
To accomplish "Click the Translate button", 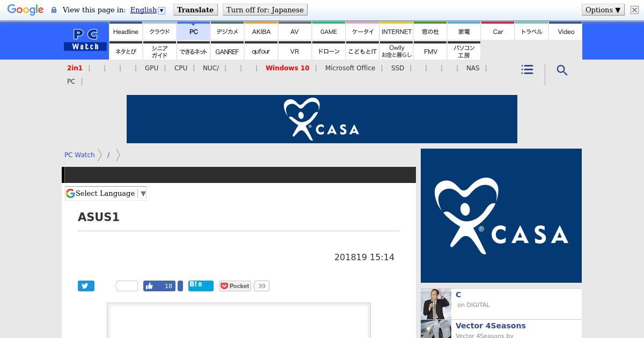I will tap(195, 10).
